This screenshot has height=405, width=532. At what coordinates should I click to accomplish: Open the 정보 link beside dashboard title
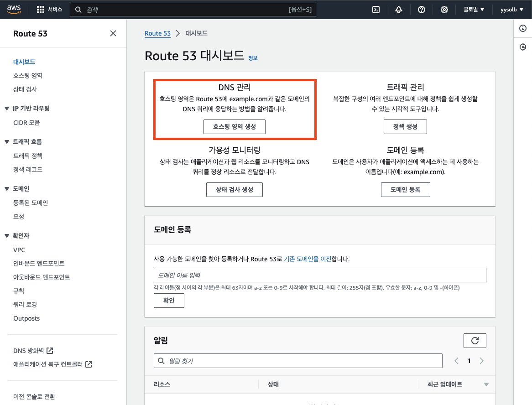pyautogui.click(x=253, y=58)
